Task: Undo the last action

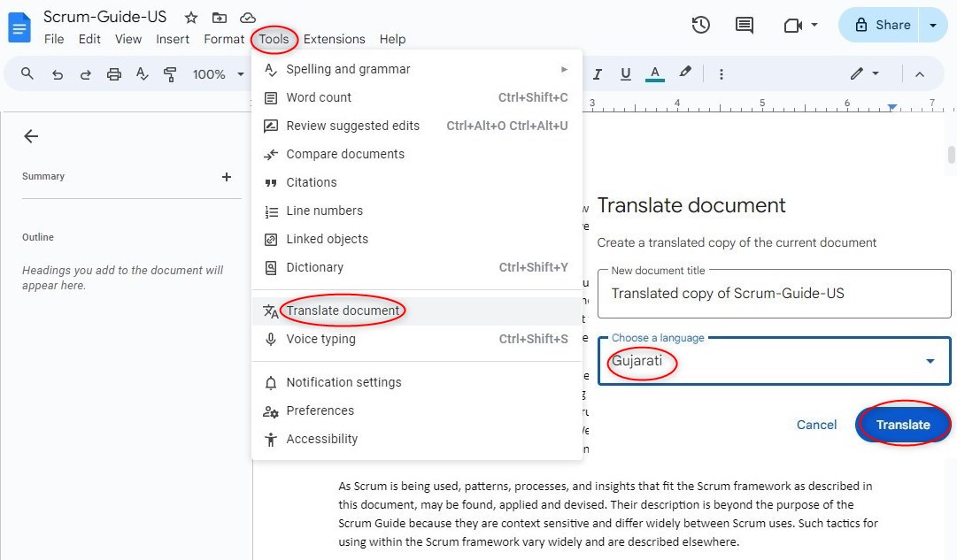Action: [x=58, y=74]
